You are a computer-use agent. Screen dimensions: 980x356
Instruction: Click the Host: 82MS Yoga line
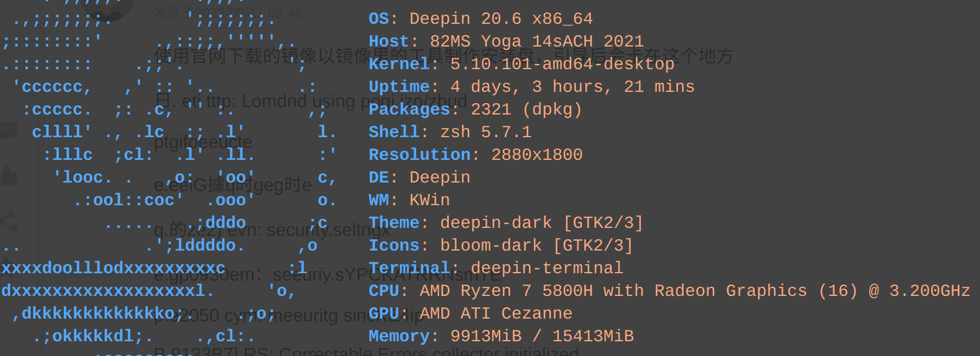coord(506,41)
